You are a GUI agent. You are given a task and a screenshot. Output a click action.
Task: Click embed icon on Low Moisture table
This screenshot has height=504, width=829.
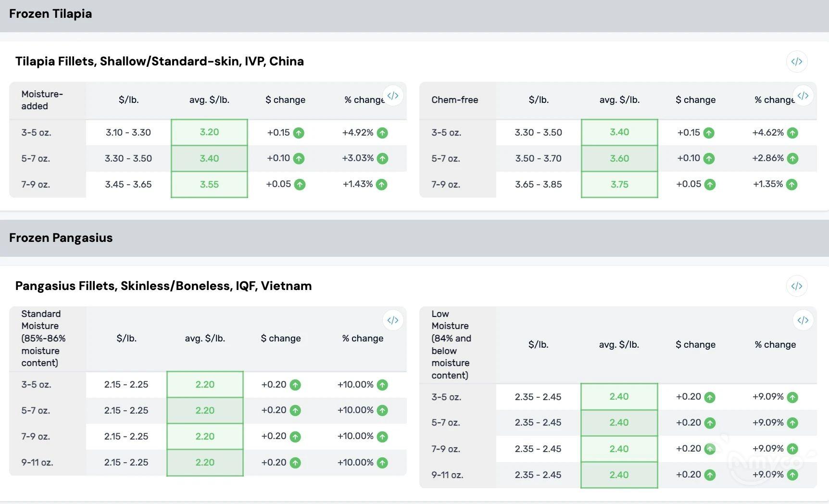803,320
